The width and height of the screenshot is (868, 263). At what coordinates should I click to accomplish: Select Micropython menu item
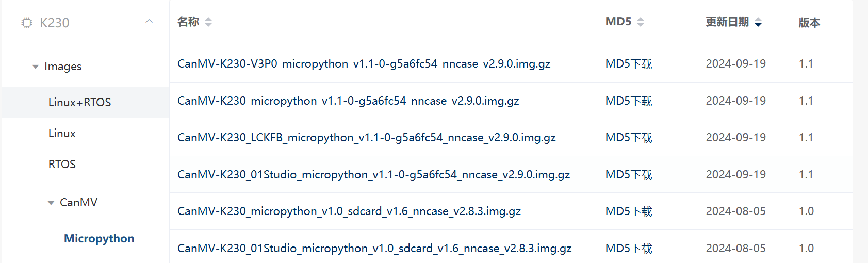point(99,238)
